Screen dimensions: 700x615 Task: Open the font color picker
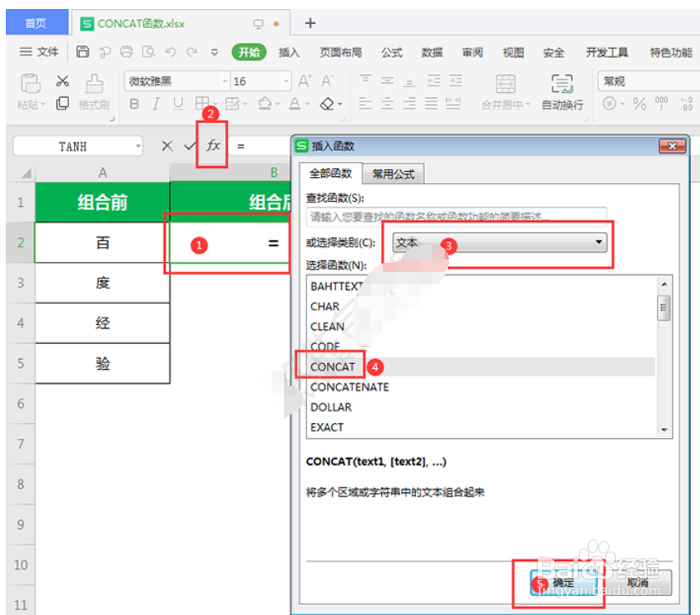point(295,103)
